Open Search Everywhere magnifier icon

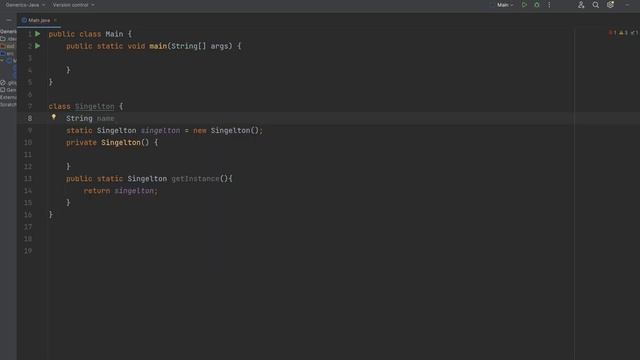pyautogui.click(x=596, y=5)
